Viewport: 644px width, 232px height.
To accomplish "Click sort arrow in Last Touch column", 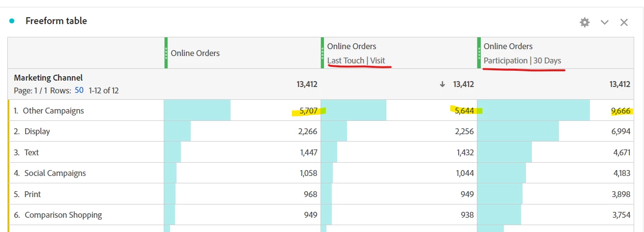I will [x=442, y=84].
